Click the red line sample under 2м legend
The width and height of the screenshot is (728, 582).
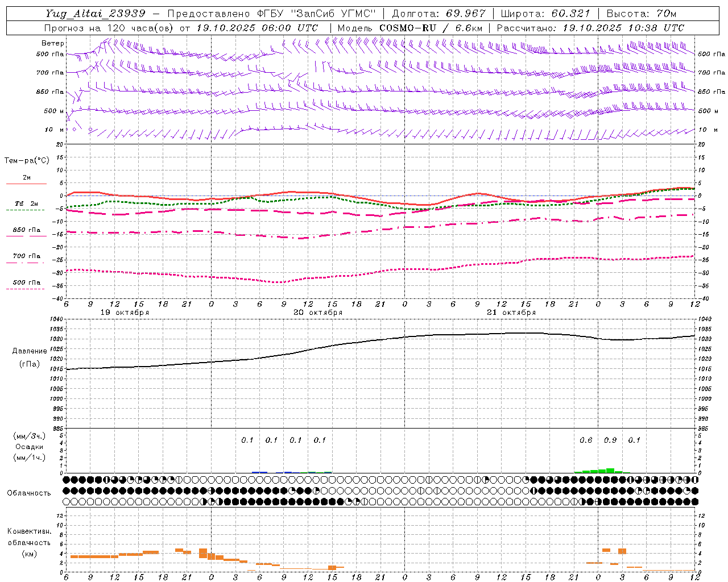[x=26, y=184]
